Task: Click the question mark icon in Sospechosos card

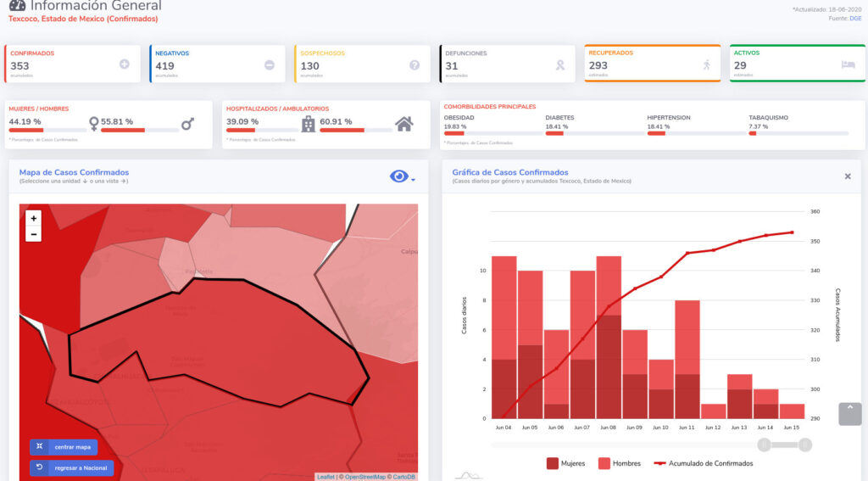Action: pos(415,64)
